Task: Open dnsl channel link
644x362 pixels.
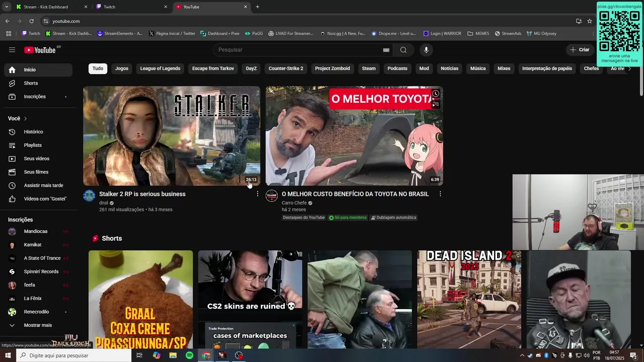Action: pos(104,203)
